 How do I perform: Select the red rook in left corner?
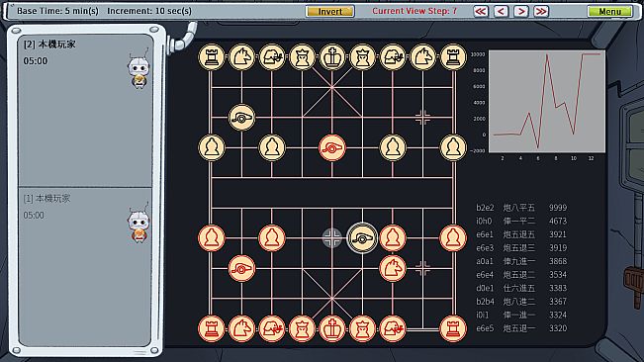211,328
